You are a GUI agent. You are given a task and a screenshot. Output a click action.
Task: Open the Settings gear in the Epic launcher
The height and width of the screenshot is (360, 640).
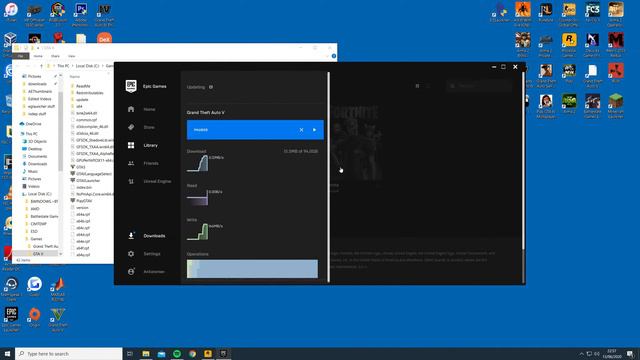pyautogui.click(x=131, y=254)
